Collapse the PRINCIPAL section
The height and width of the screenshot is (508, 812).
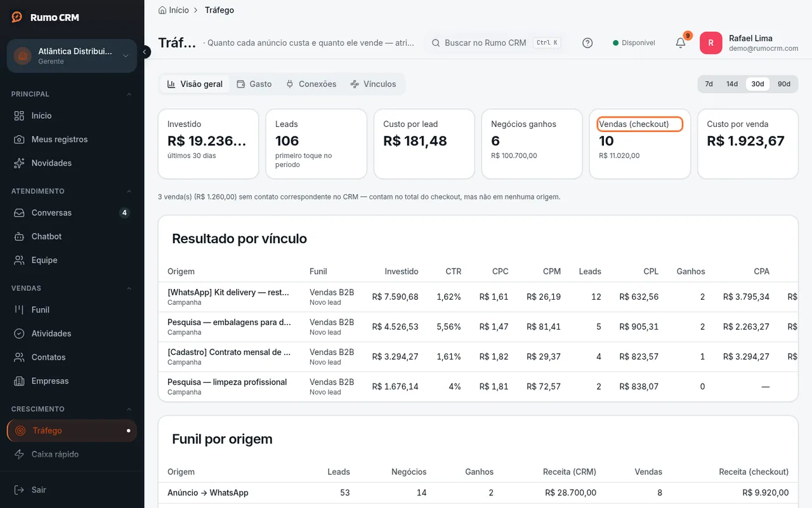pyautogui.click(x=129, y=94)
